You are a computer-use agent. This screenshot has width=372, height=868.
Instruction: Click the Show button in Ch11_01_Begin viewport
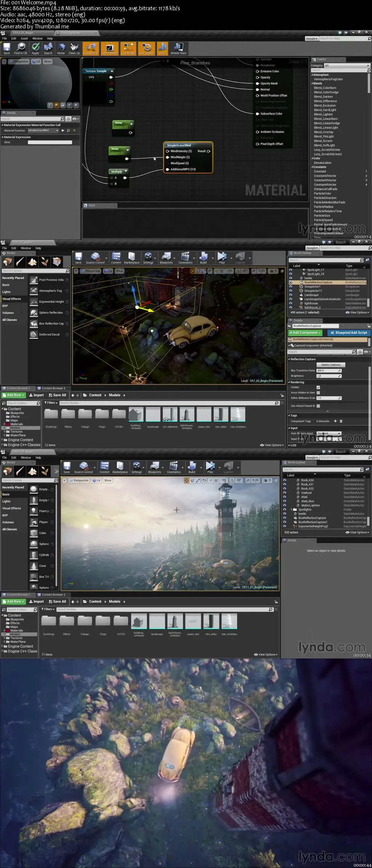(x=108, y=480)
